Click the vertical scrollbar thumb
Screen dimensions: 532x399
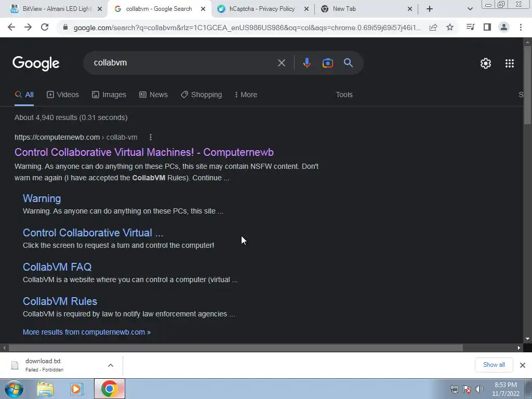click(527, 85)
